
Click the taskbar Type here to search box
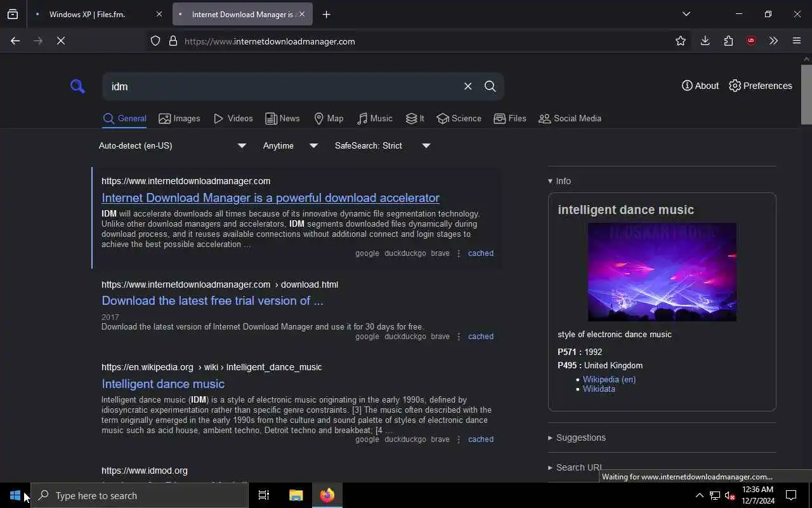pos(140,495)
